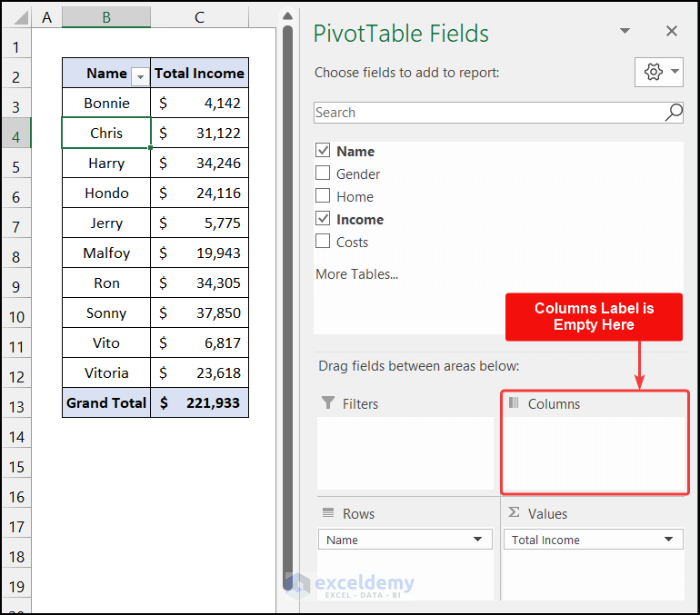Open the Tools gear menu in PivotTable Fields
The image size is (700, 615).
click(658, 72)
